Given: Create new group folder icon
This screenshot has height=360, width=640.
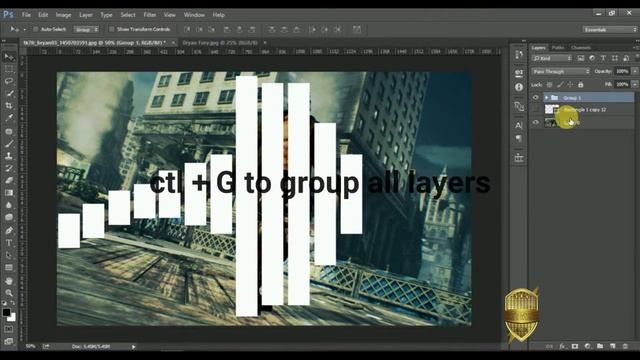Looking at the screenshot, I should tap(600, 346).
